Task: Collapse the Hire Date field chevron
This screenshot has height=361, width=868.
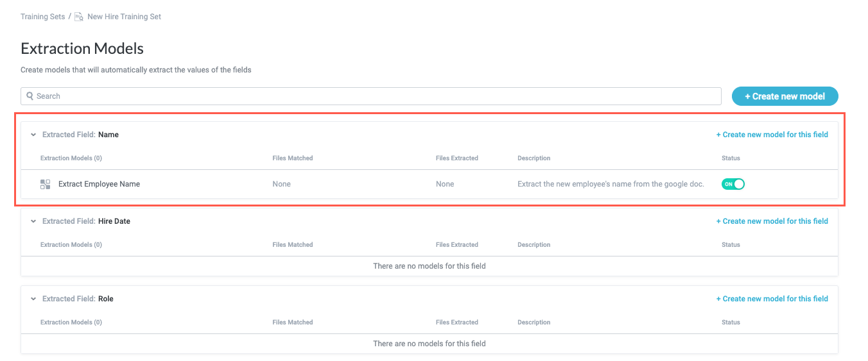Action: click(33, 221)
